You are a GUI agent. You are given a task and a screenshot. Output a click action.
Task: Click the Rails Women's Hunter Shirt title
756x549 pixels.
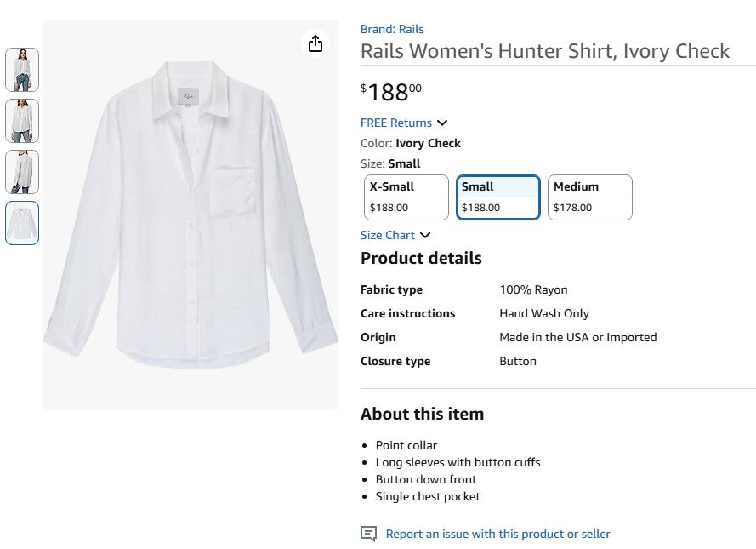(x=545, y=51)
